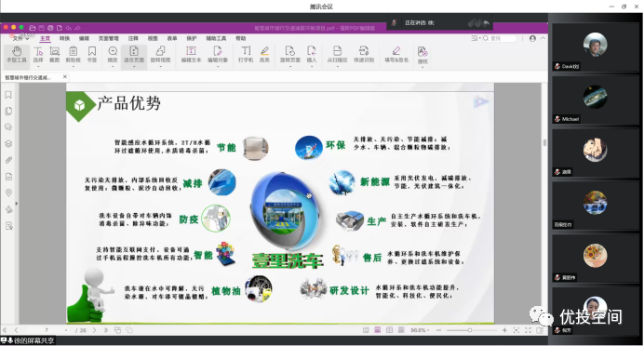Switch to Home (主页) tab
The height and width of the screenshot is (346, 644).
(x=45, y=38)
